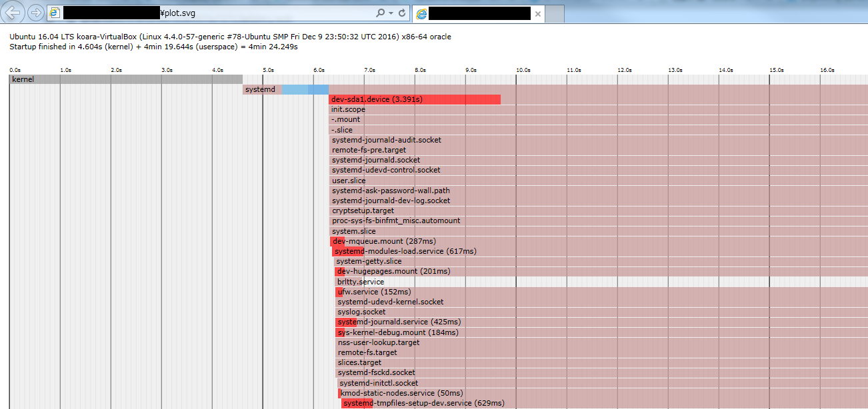Click the IE favicon inside the address bar
The height and width of the screenshot is (409, 868).
[x=54, y=13]
